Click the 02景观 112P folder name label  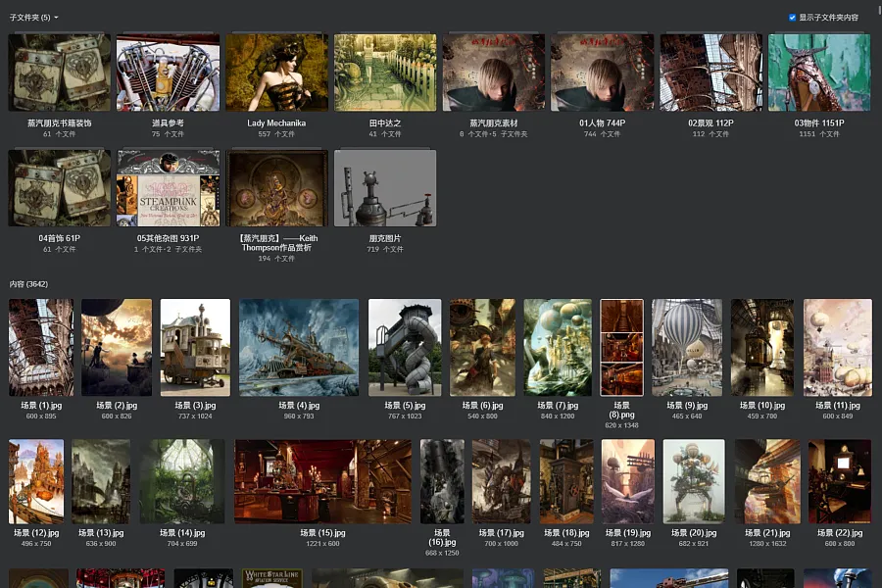click(710, 123)
